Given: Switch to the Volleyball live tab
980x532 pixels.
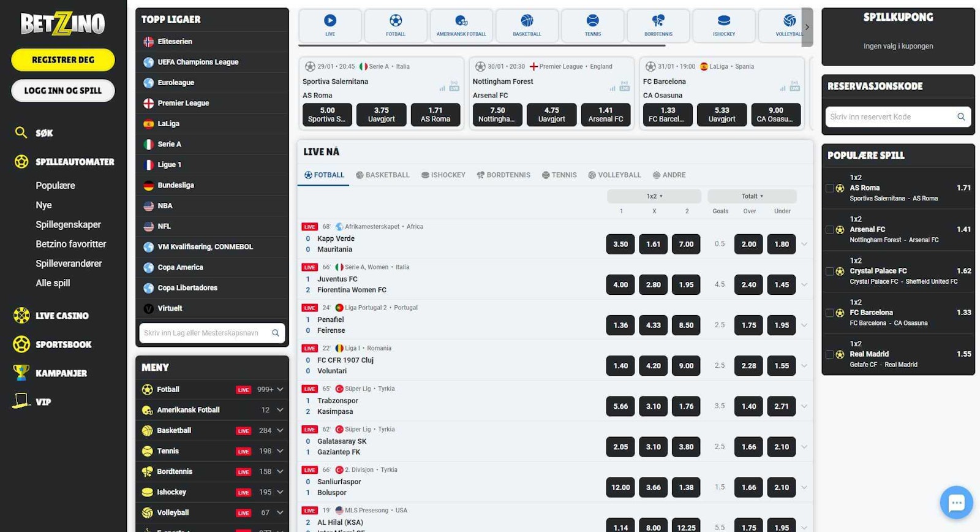Looking at the screenshot, I should tap(614, 175).
